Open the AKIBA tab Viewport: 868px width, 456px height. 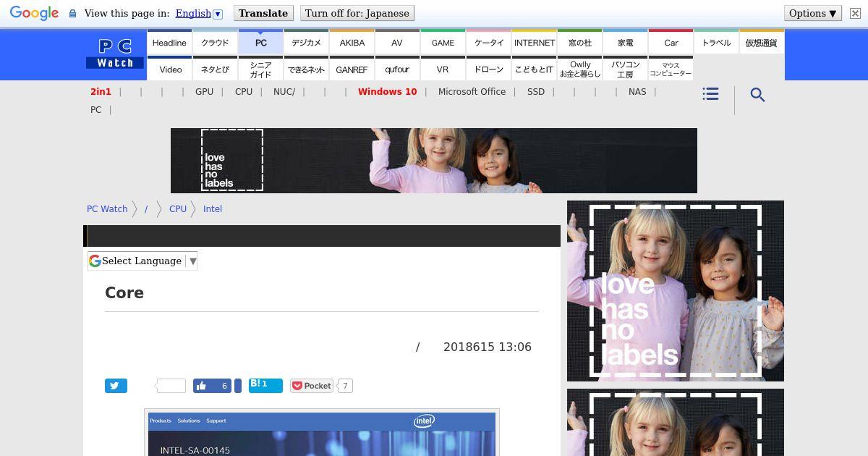[x=352, y=42]
